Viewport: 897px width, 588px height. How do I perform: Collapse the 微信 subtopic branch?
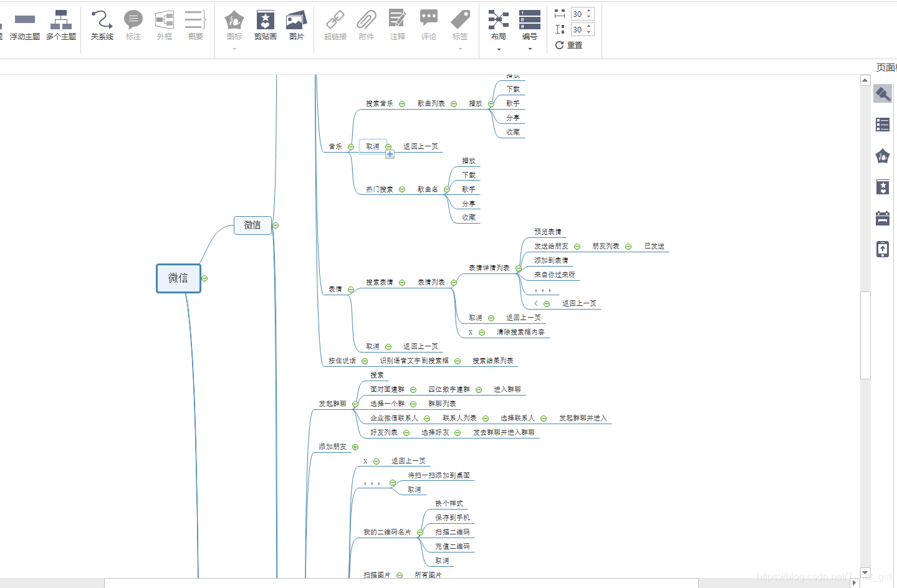tap(276, 225)
